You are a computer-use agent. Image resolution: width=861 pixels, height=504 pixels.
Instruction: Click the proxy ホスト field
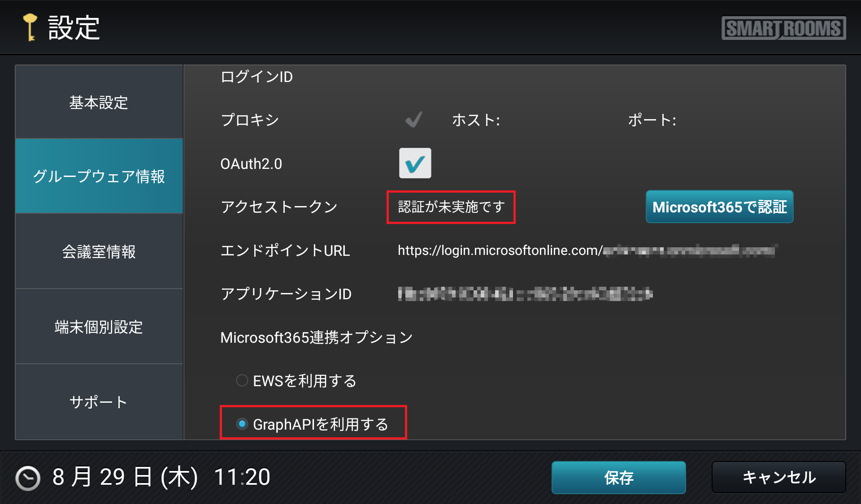pos(561,120)
